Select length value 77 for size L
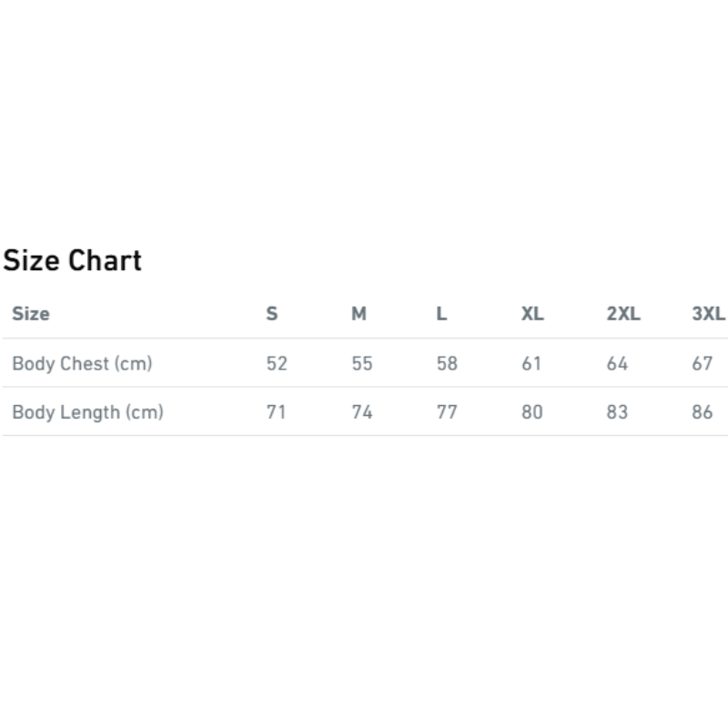728x728 pixels. coord(447,411)
